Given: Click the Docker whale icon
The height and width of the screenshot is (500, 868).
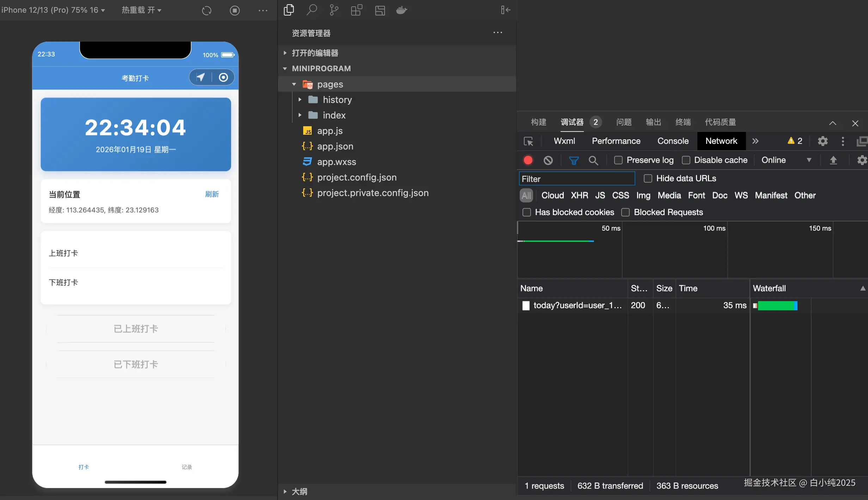Looking at the screenshot, I should tap(402, 10).
